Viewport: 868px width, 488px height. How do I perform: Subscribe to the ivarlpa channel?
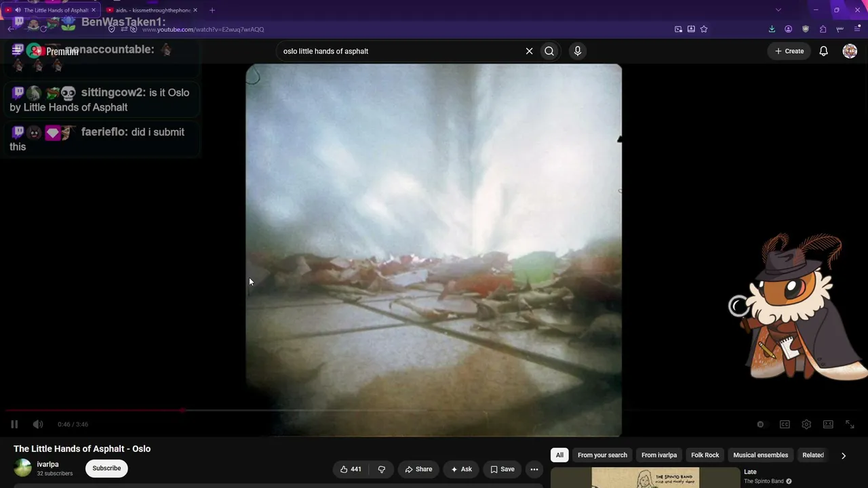tap(106, 468)
